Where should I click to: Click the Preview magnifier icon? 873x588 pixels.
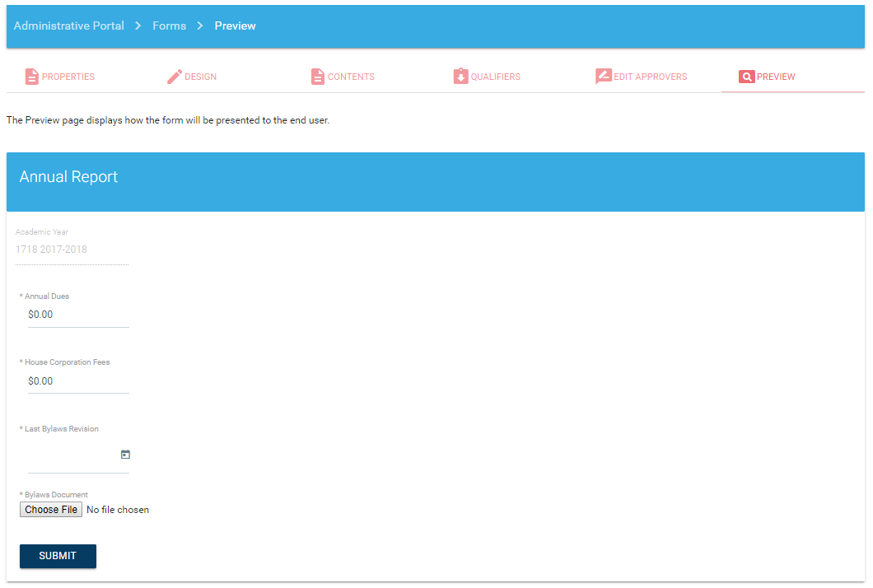pyautogui.click(x=746, y=77)
